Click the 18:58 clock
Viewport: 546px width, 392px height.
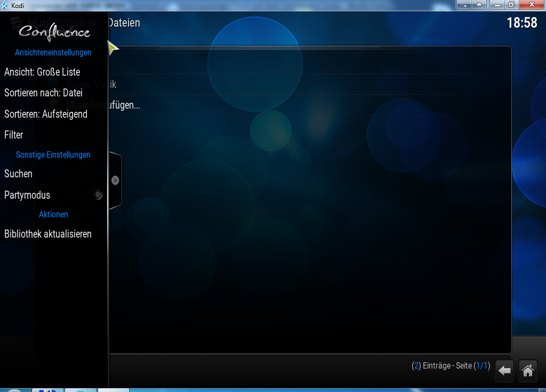click(522, 23)
